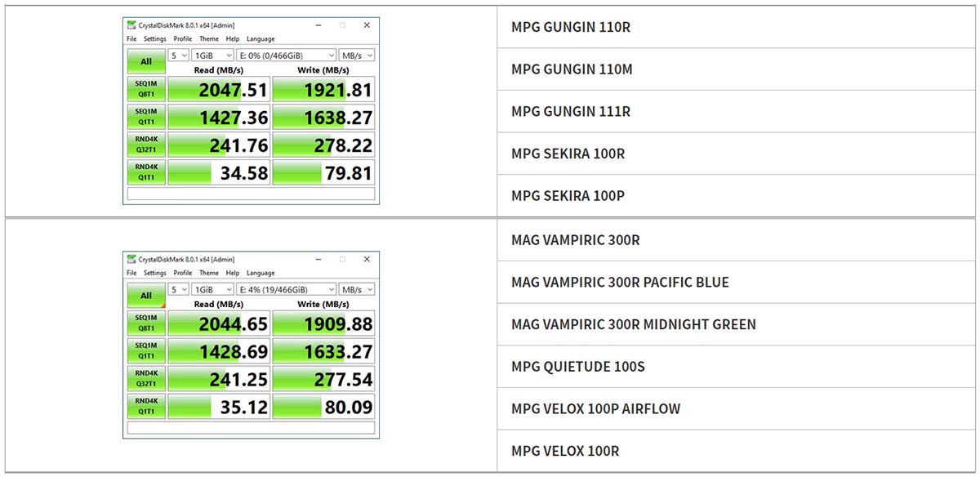The image size is (980, 477).
Task: Open MB/s unit dropdown in the E: 0% window
Action: [x=357, y=56]
